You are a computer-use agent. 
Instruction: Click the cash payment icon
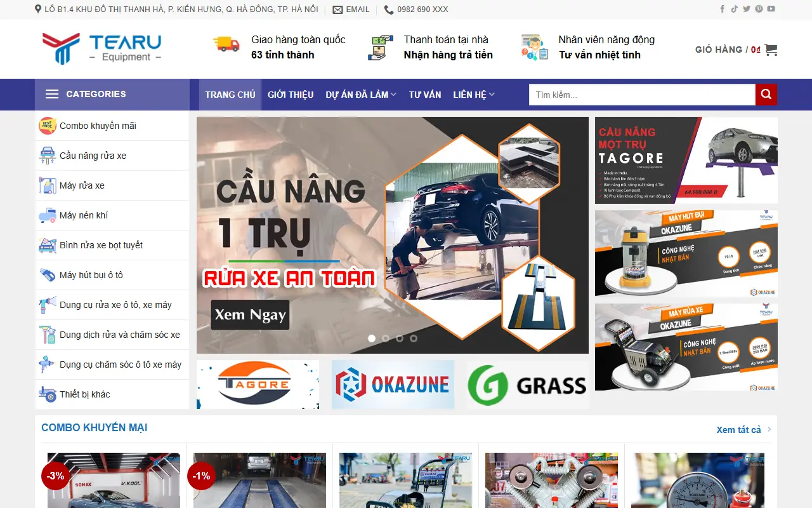[381, 48]
